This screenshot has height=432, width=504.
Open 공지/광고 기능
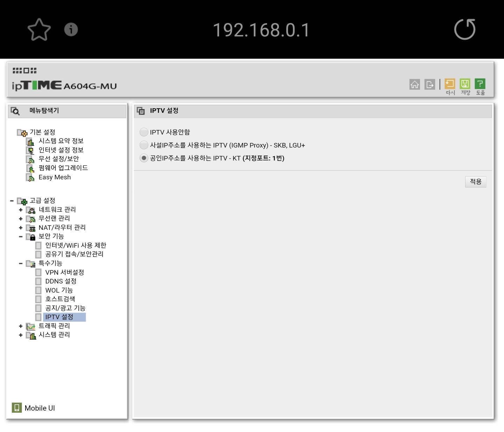tap(65, 308)
